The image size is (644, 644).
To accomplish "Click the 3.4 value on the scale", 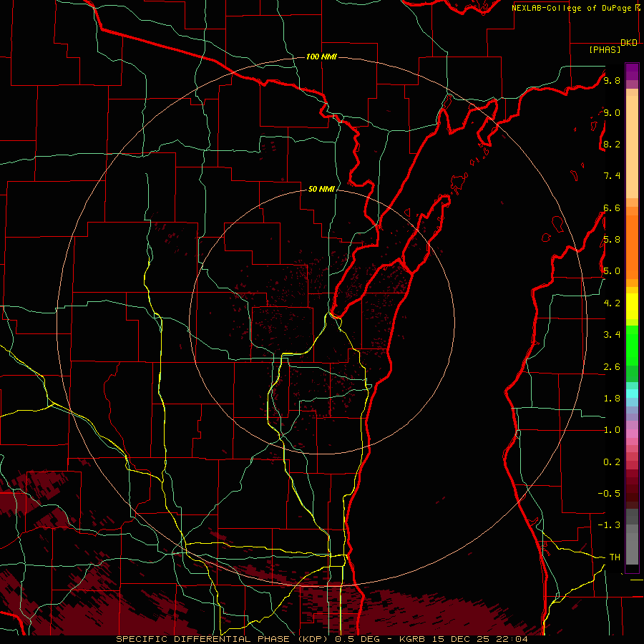I will click(612, 334).
